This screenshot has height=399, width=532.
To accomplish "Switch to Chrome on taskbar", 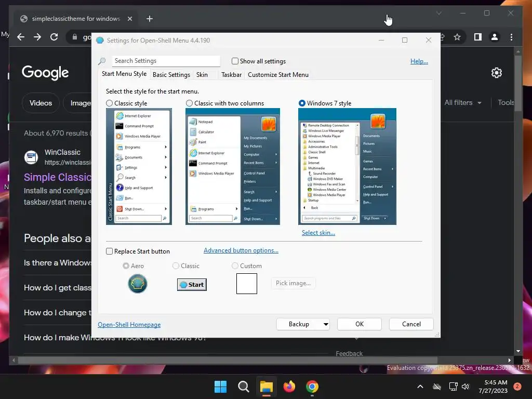I will 312,387.
